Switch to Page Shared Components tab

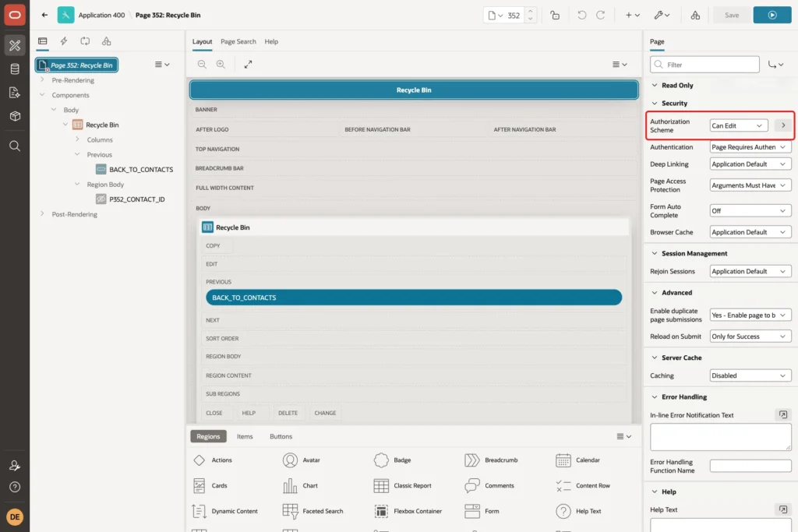(106, 41)
